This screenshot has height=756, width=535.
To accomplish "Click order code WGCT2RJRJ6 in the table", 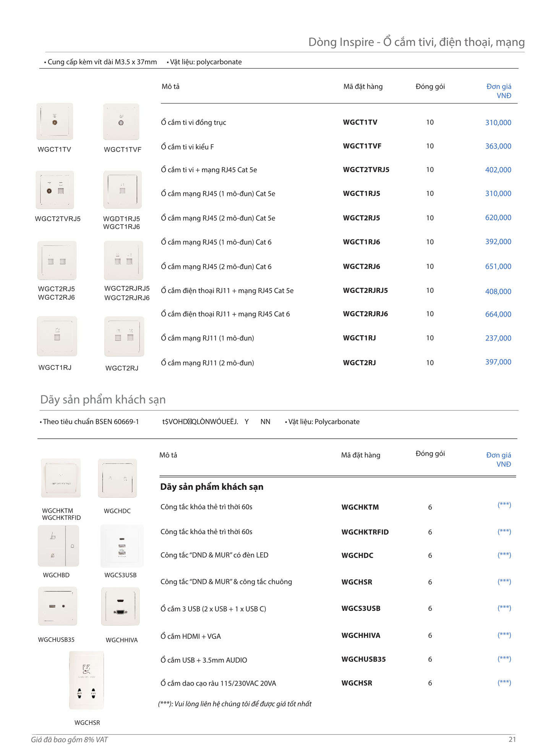I will pyautogui.click(x=365, y=314).
